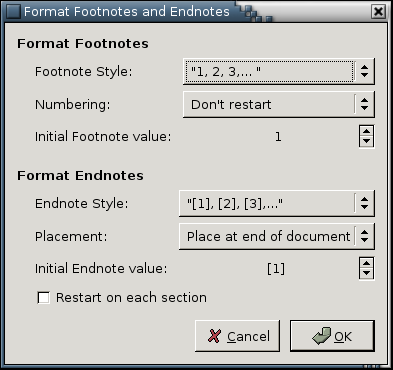The height and width of the screenshot is (370, 393).
Task: Enable Restart on each section checkbox
Action: click(44, 298)
